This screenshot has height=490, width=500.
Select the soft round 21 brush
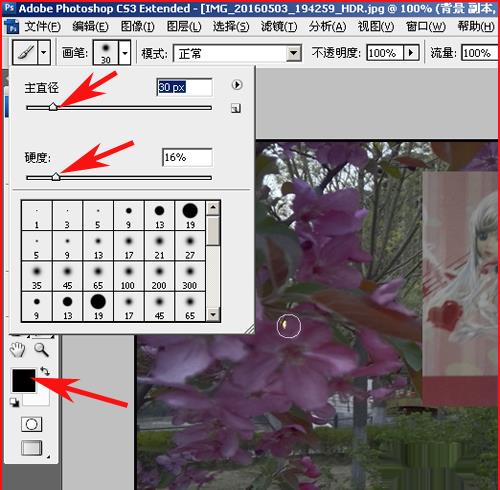pyautogui.click(x=159, y=246)
